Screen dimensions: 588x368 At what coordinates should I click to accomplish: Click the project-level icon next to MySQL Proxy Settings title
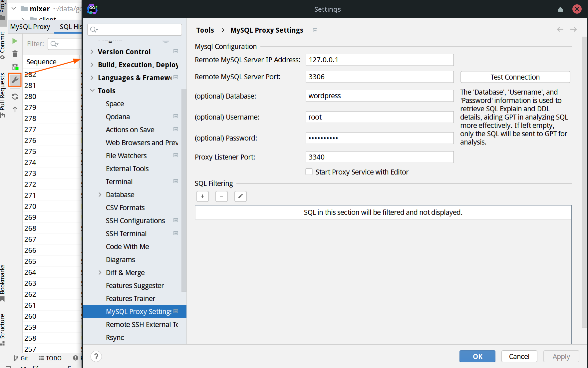[315, 30]
